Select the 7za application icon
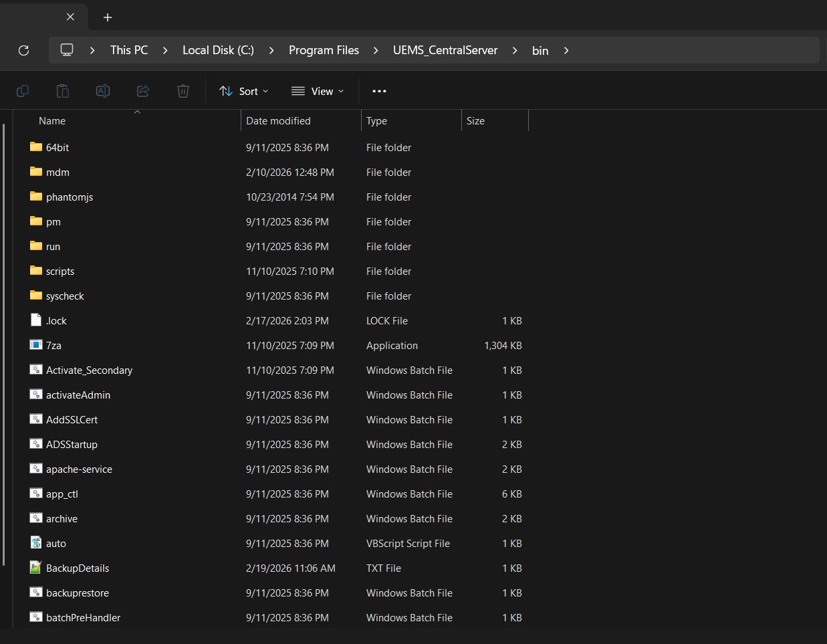Screen dimensions: 827x644 pyautogui.click(x=36, y=345)
